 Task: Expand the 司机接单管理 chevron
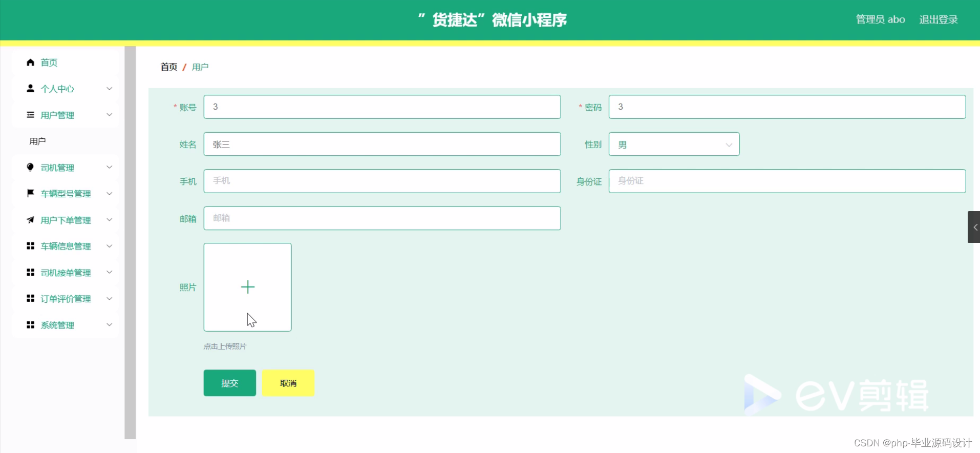point(109,272)
